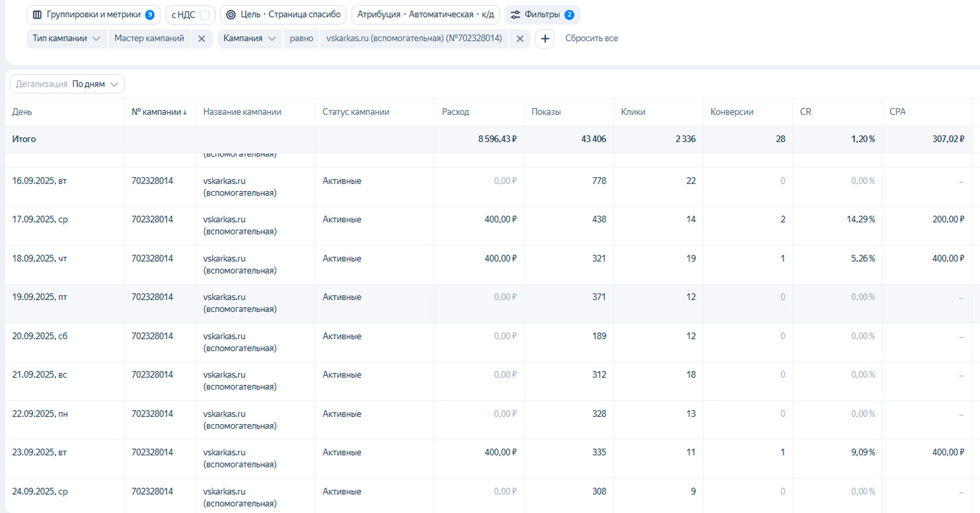Open Атрибуция Автоматическая settings
The width and height of the screenshot is (980, 513).
425,15
